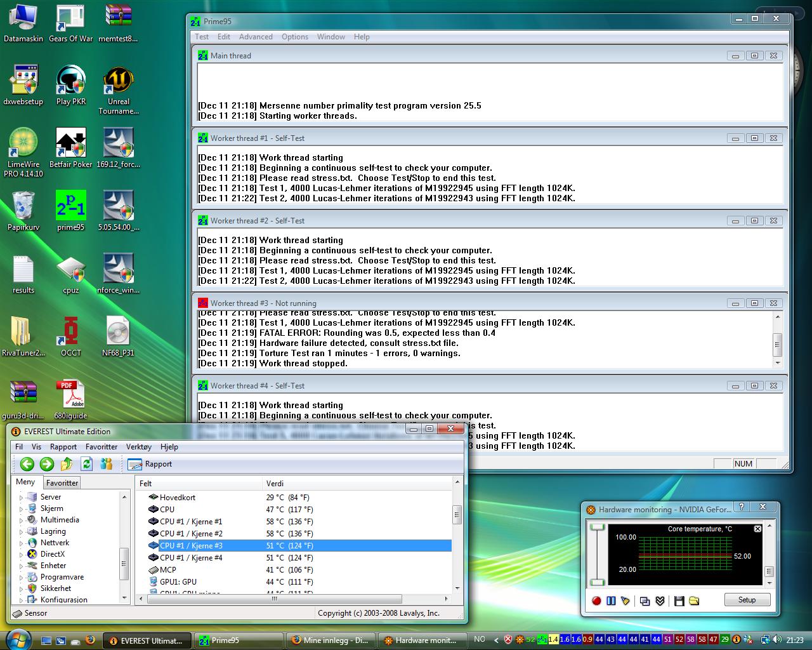The width and height of the screenshot is (812, 650).
Task: Expand the Skjerm tree node
Action: [x=21, y=509]
